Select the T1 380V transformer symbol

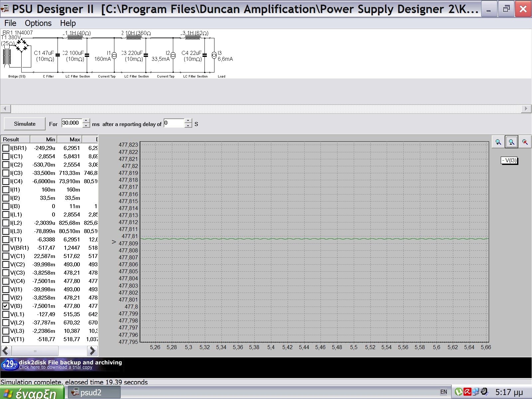[7, 57]
